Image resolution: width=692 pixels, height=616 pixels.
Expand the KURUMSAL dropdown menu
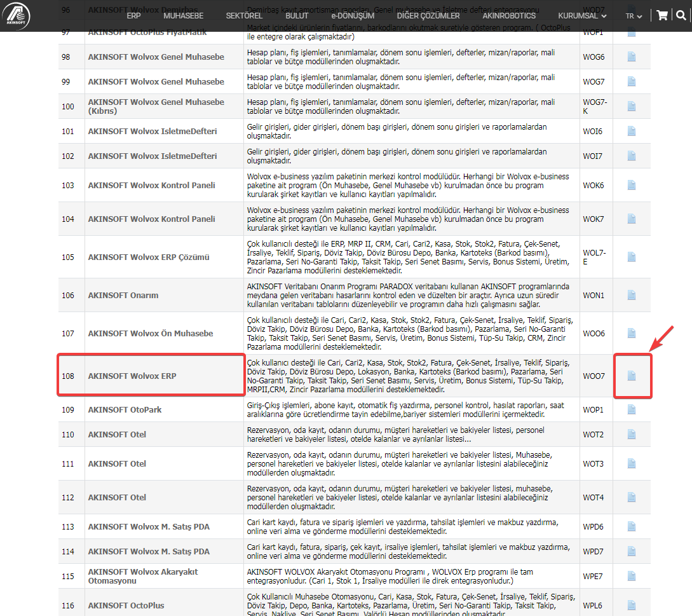tap(582, 16)
